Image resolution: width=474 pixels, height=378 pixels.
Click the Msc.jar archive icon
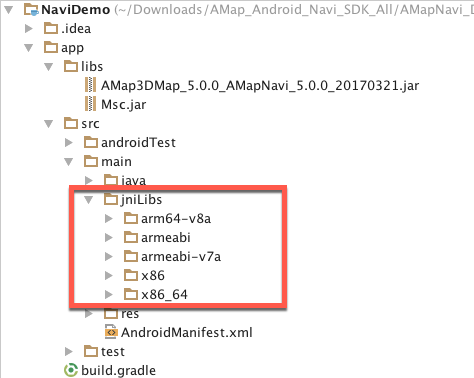90,104
